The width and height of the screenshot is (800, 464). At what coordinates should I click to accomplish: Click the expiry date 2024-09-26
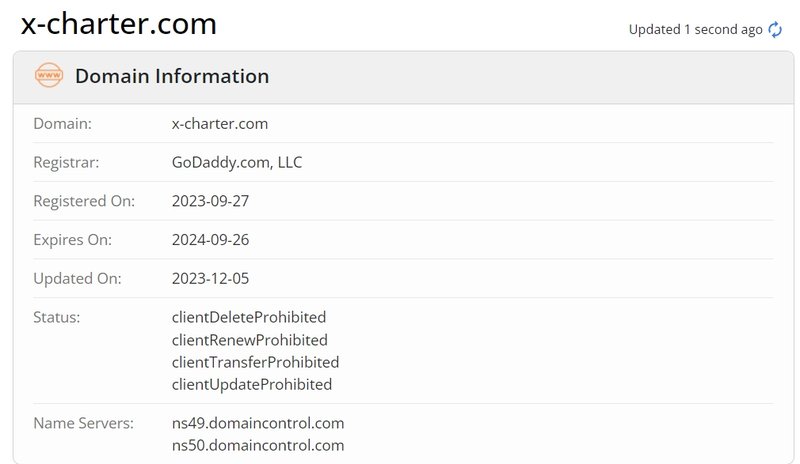[x=210, y=240]
